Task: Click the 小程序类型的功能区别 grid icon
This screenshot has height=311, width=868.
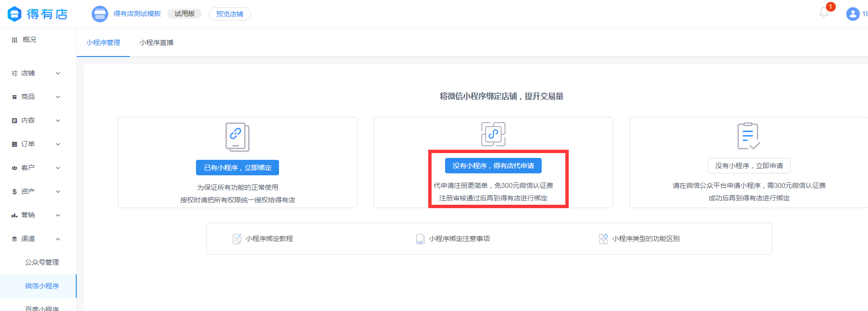Action: 603,239
